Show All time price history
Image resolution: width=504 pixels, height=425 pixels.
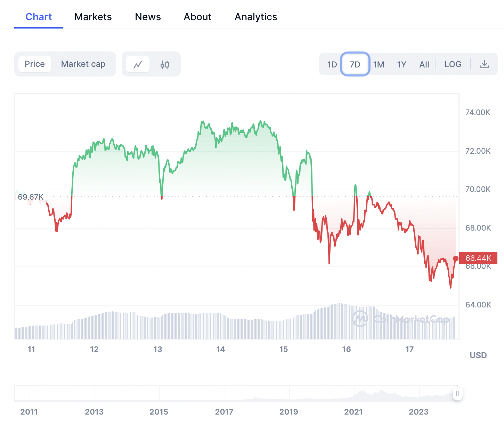[424, 64]
